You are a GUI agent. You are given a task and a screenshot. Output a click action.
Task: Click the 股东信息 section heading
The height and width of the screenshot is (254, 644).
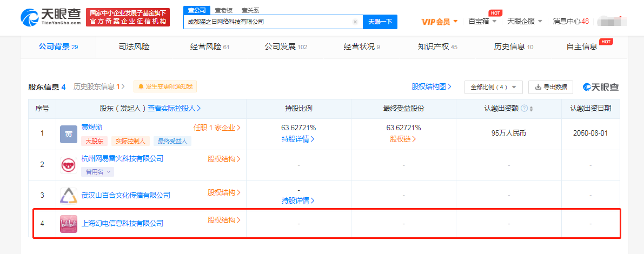47,86
